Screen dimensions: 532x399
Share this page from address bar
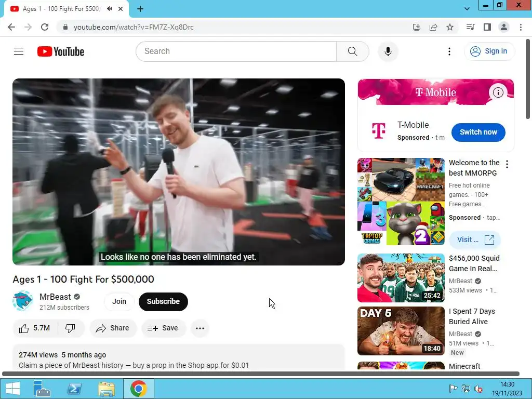click(433, 27)
